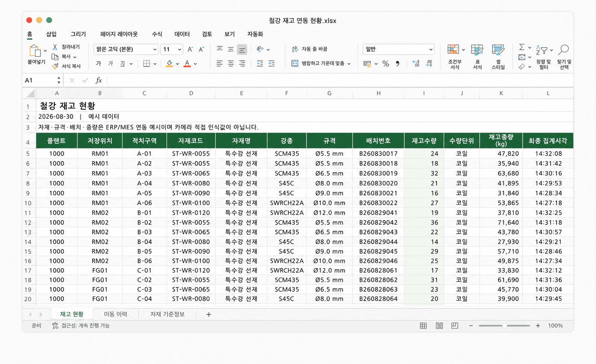Apply red font color A
The image size is (596, 364).
point(187,64)
